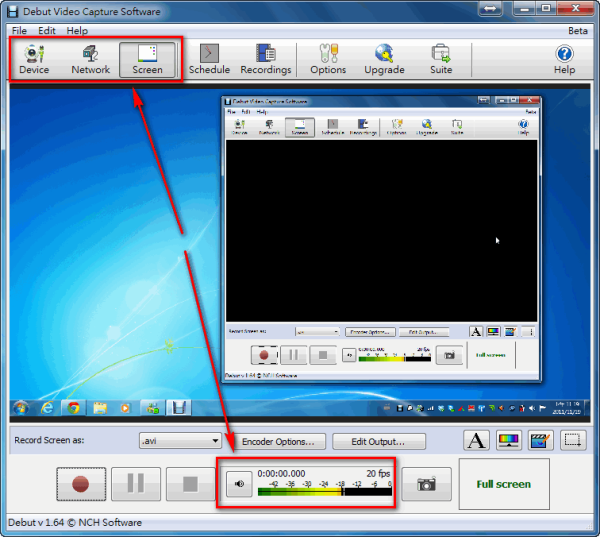
Task: Take a snapshot with the camera button
Action: coord(426,484)
